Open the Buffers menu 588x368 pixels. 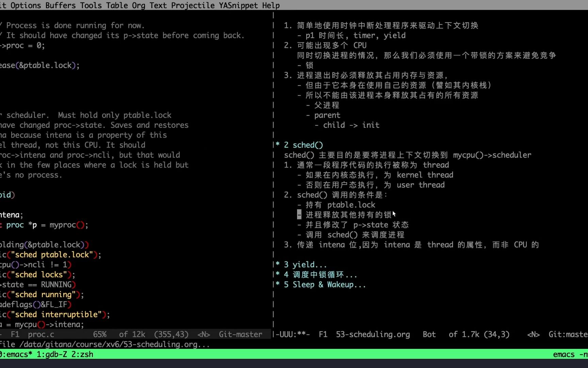[61, 5]
